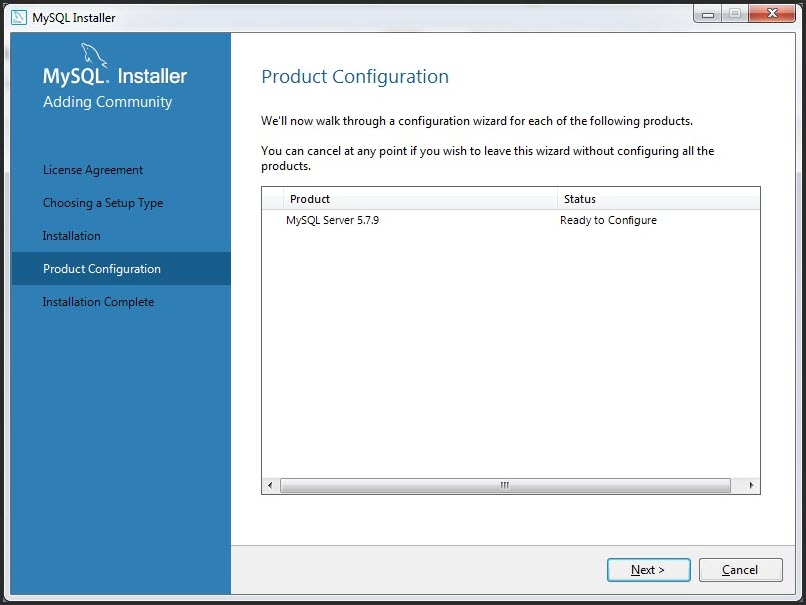
Task: Select the License Agreement step
Action: pyautogui.click(x=93, y=170)
